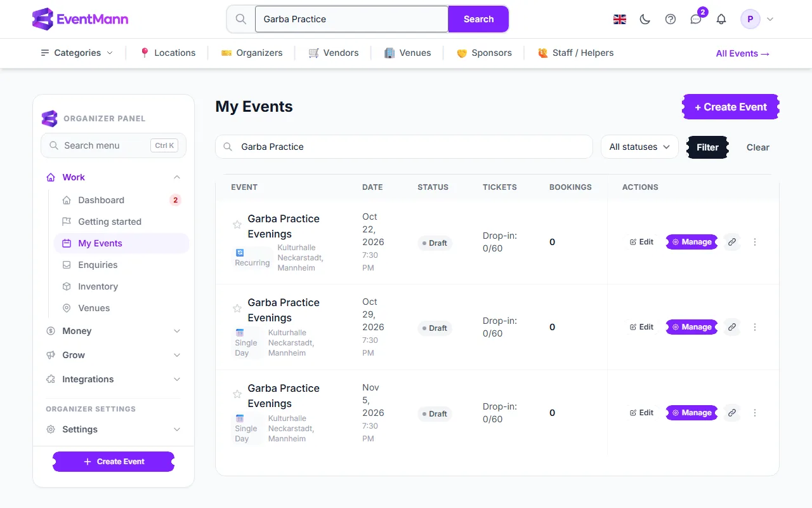Focus the Search menu field in sidebar
812x508 pixels.
coord(114,145)
